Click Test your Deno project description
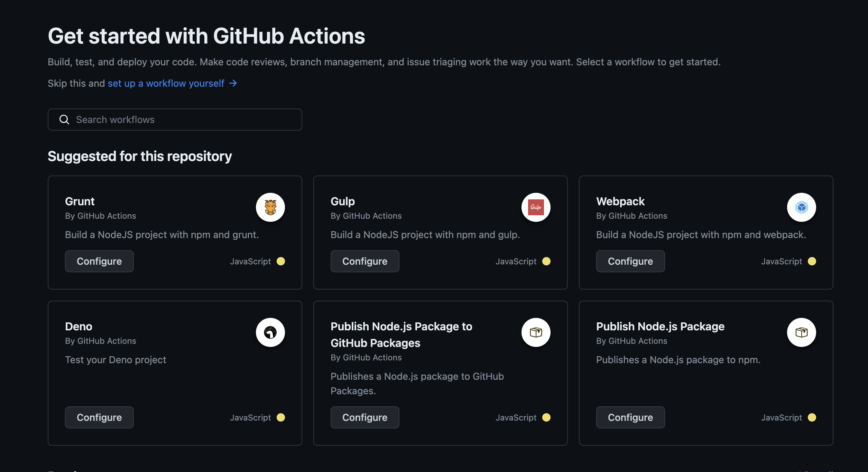The width and height of the screenshot is (868, 472). point(116,360)
